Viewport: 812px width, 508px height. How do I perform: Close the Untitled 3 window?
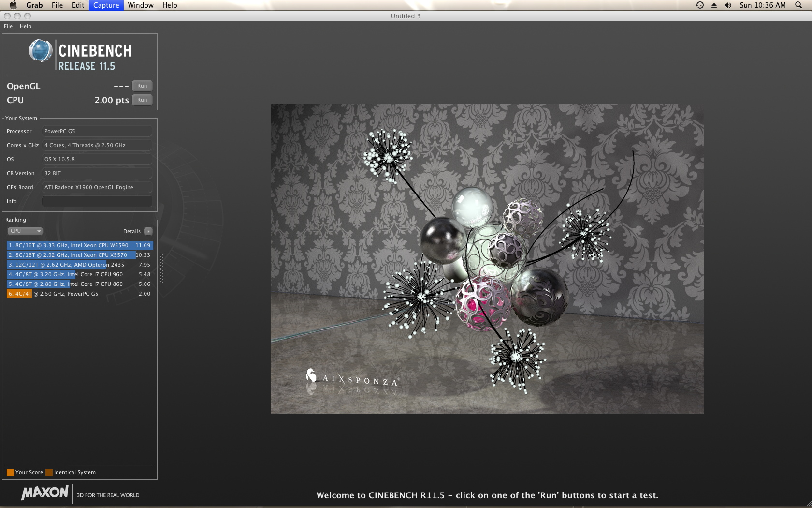click(7, 16)
